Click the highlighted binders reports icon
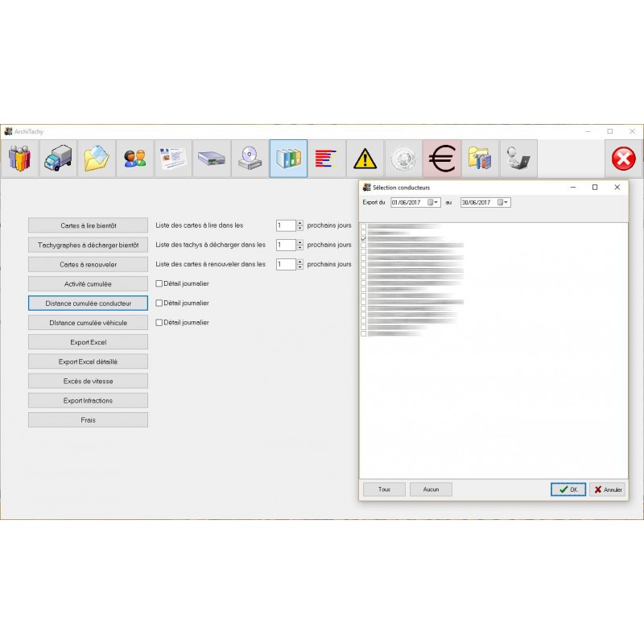 point(287,159)
